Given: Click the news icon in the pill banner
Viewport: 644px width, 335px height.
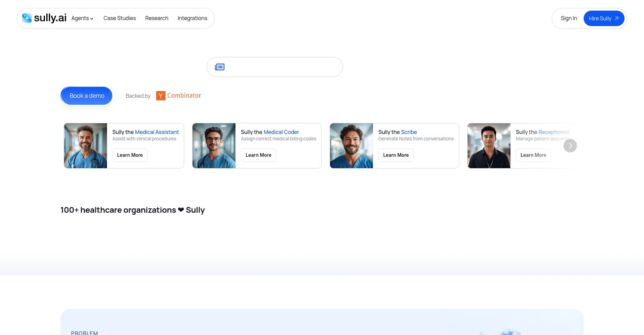Looking at the screenshot, I should pyautogui.click(x=220, y=67).
